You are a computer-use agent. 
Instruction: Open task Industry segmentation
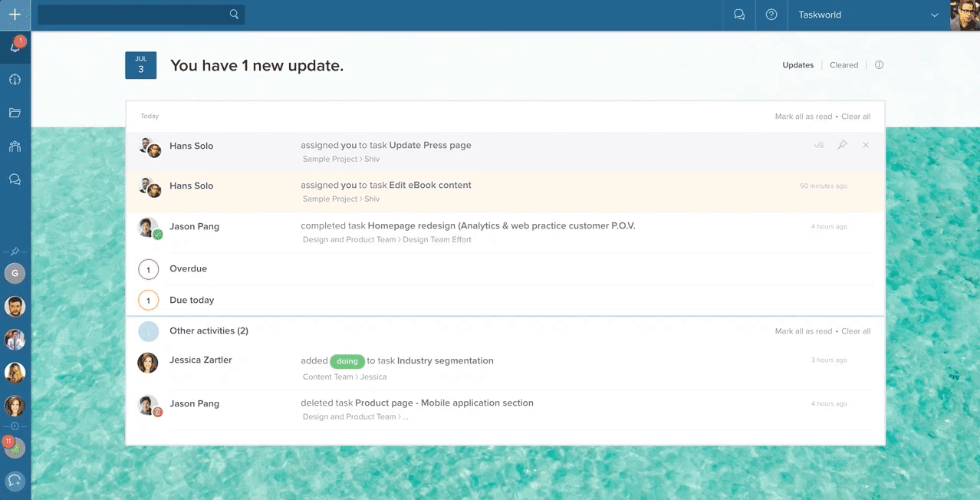tap(446, 360)
